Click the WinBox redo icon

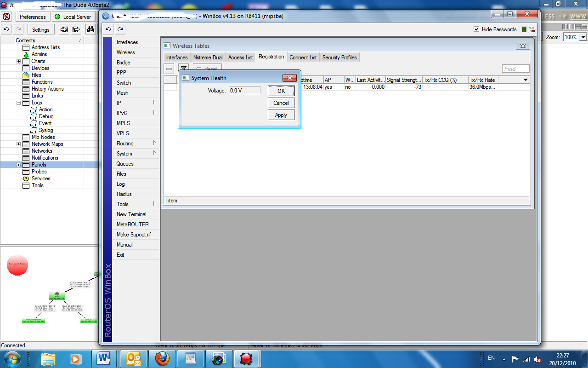coord(120,29)
